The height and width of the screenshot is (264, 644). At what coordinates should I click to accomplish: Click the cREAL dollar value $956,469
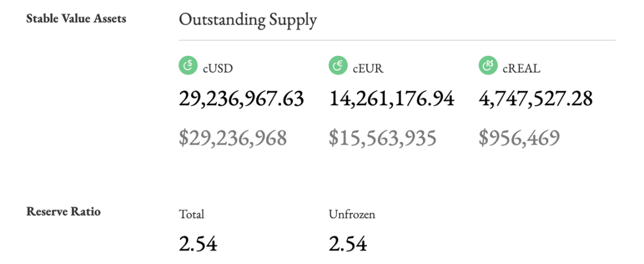(x=519, y=138)
